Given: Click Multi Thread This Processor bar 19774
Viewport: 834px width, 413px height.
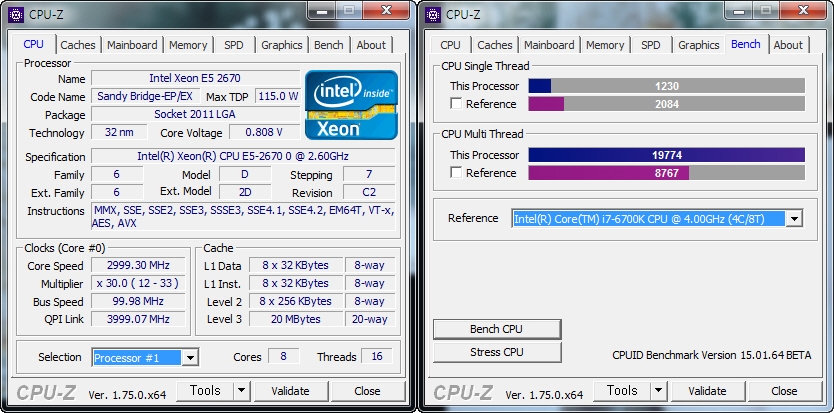Looking at the screenshot, I should (x=666, y=155).
